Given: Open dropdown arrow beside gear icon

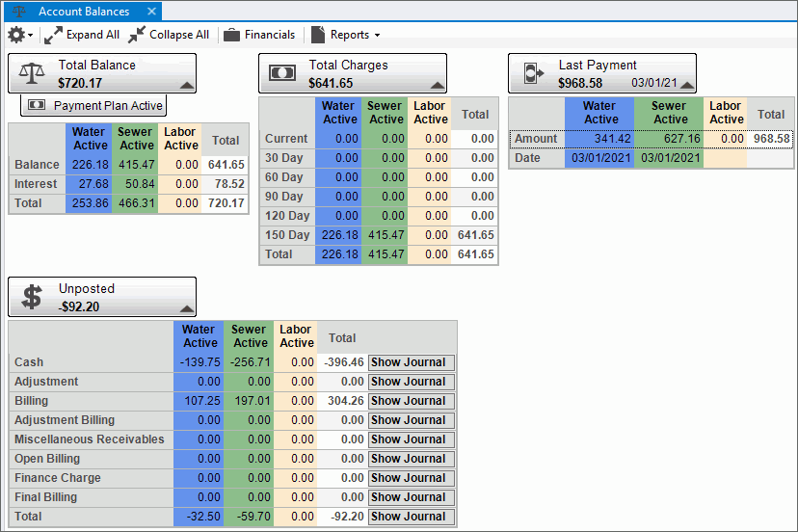Looking at the screenshot, I should [x=30, y=35].
